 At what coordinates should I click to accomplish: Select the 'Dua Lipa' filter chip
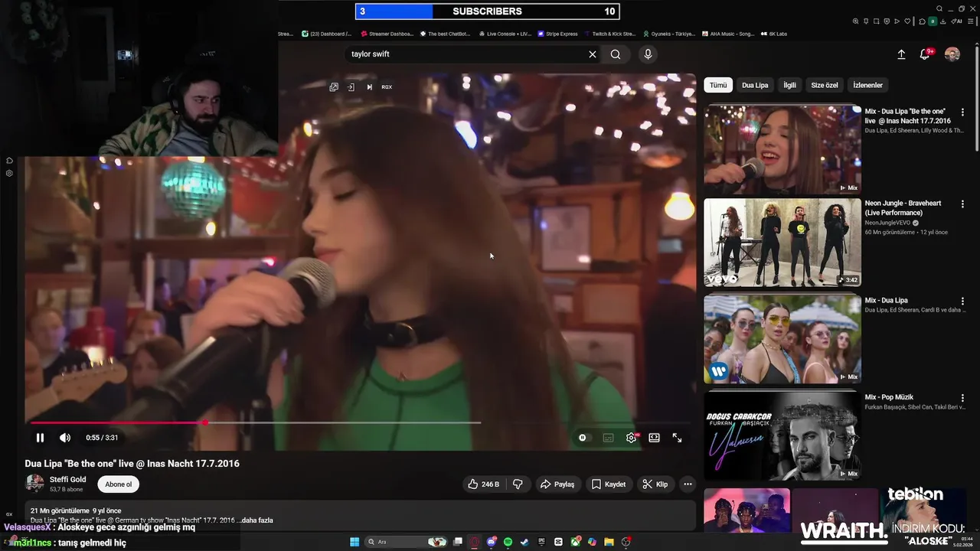[x=755, y=85]
